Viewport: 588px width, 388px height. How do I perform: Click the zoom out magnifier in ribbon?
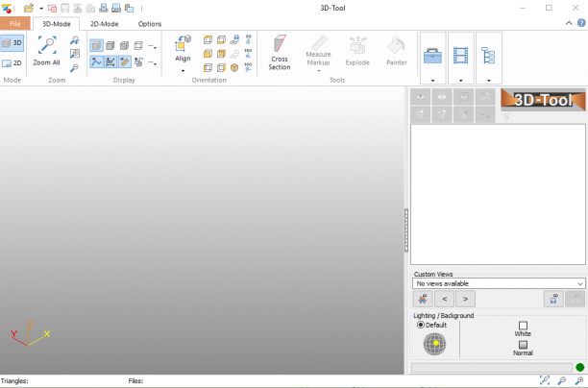(x=75, y=68)
